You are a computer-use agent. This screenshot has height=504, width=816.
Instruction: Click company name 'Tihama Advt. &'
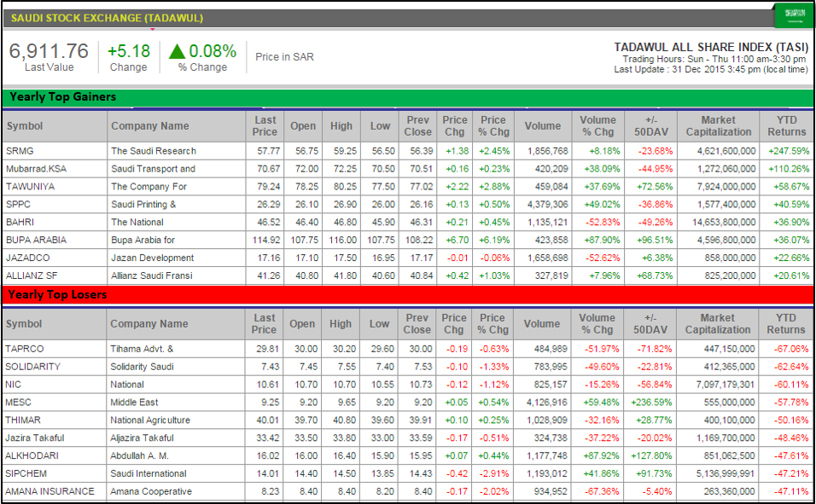click(142, 349)
